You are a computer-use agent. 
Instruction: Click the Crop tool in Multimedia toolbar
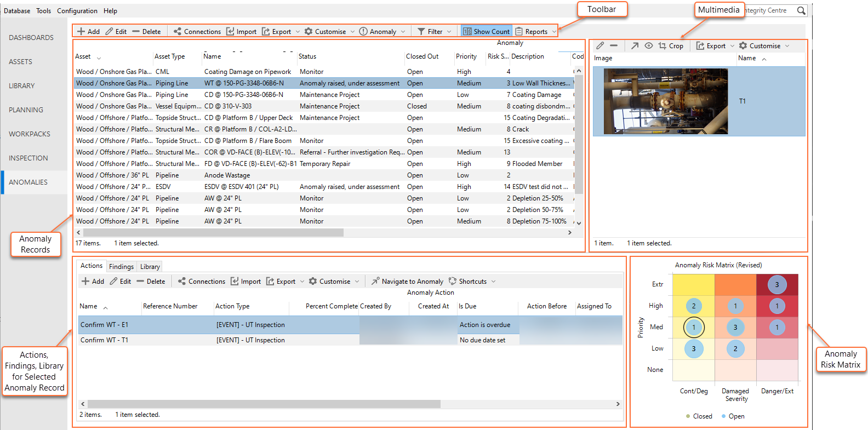(671, 46)
